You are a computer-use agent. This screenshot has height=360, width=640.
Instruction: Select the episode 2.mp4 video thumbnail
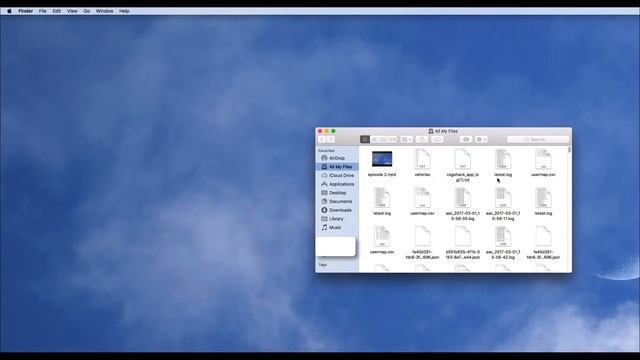click(382, 159)
